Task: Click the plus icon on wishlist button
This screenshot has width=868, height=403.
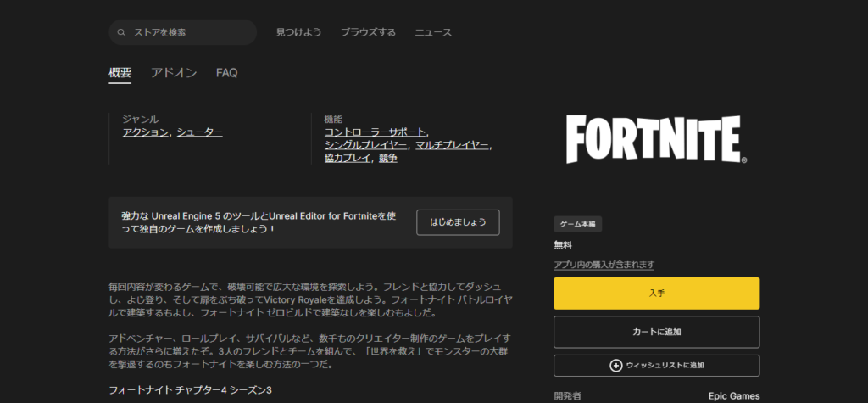Action: (x=615, y=366)
